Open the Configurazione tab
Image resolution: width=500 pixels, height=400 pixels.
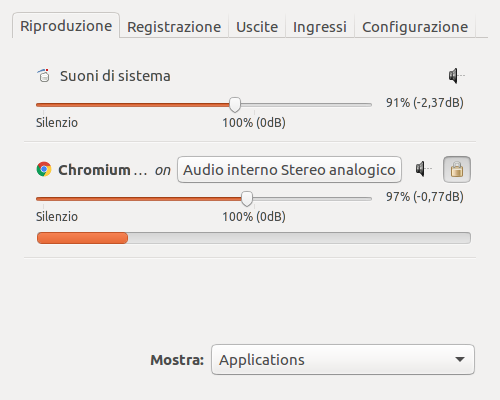tap(415, 27)
